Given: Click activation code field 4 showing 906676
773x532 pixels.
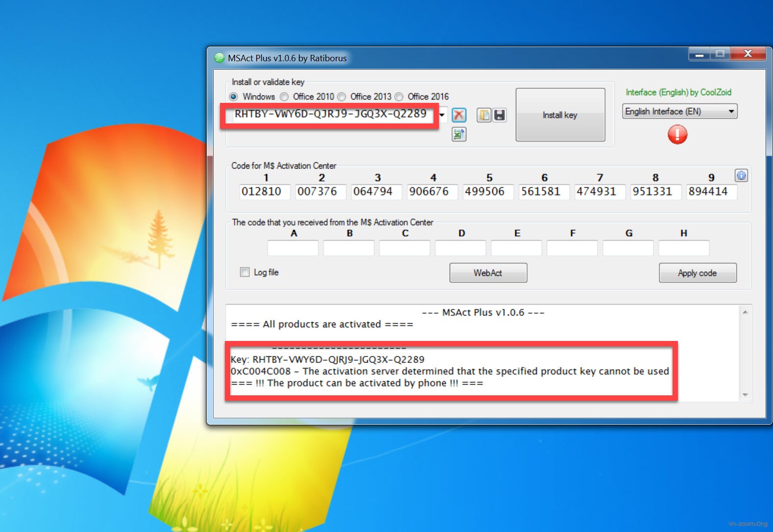Looking at the screenshot, I should [433, 192].
